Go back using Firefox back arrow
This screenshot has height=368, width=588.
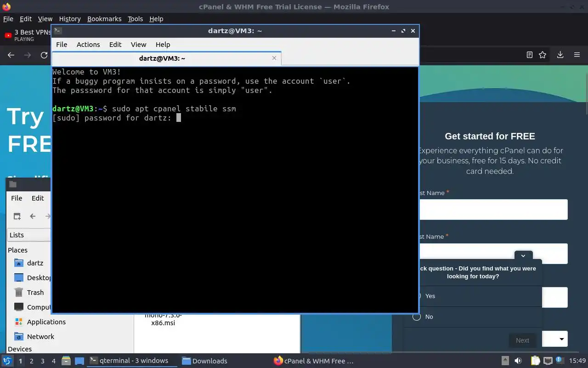(11, 55)
